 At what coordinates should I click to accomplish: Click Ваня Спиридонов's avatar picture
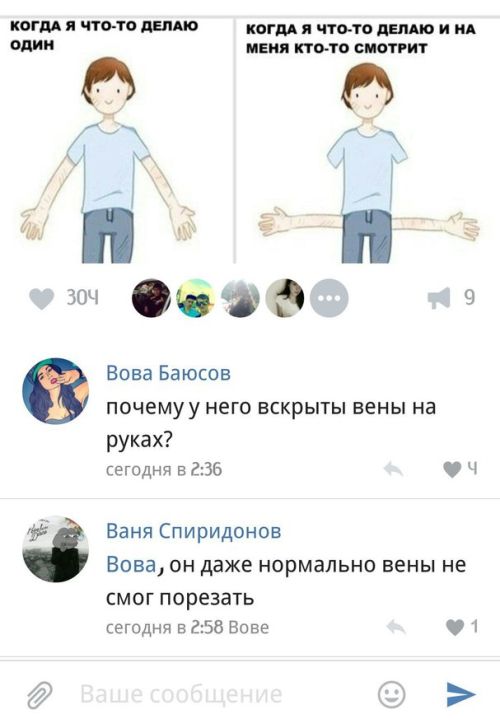click(x=55, y=549)
